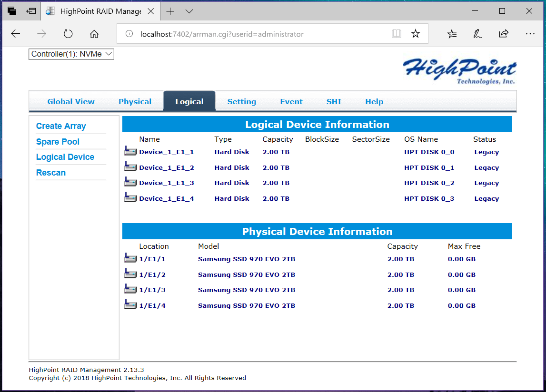Click the Share page icon in toolbar
The height and width of the screenshot is (392, 546).
(504, 34)
